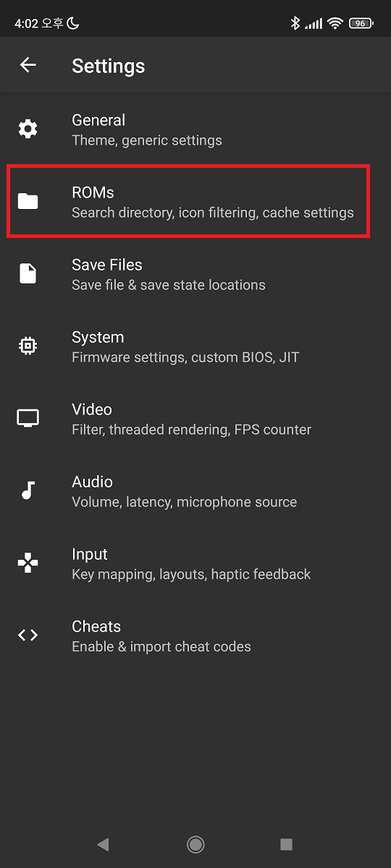Open Cheats enable and import settings
The width and height of the screenshot is (391, 868).
pyautogui.click(x=195, y=636)
